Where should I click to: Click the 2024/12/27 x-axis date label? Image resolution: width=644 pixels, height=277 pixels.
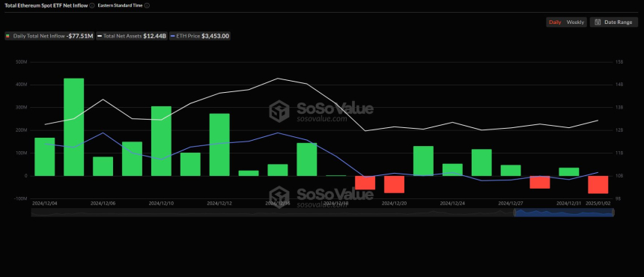[511, 203]
